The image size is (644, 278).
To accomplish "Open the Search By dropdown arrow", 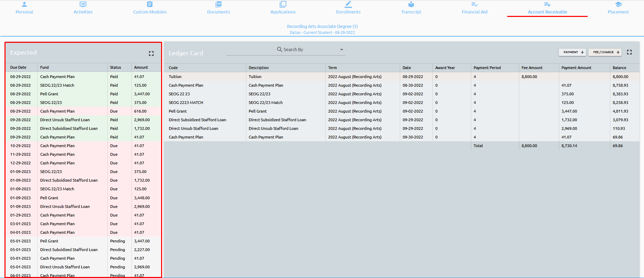I will coord(341,50).
